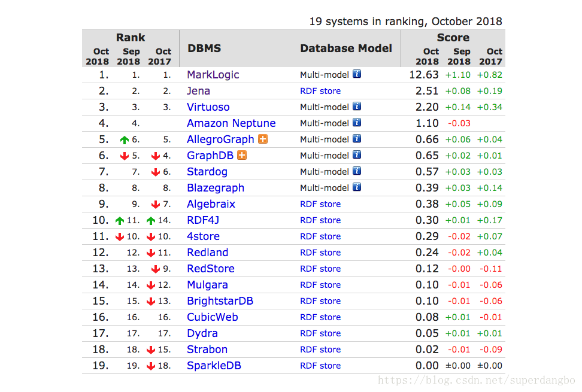Viewport: 582px width, 392px height.
Task: Click Amazon Neptune's -0.03 score change
Action: coord(459,123)
